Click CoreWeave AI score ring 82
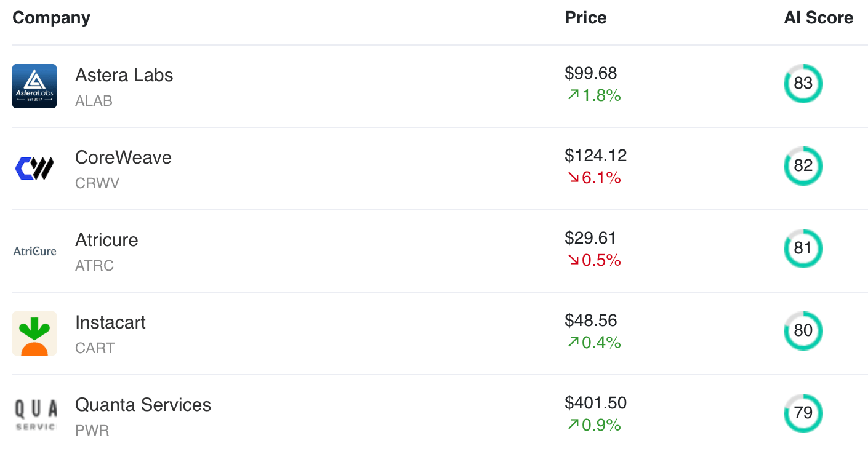 pos(803,166)
